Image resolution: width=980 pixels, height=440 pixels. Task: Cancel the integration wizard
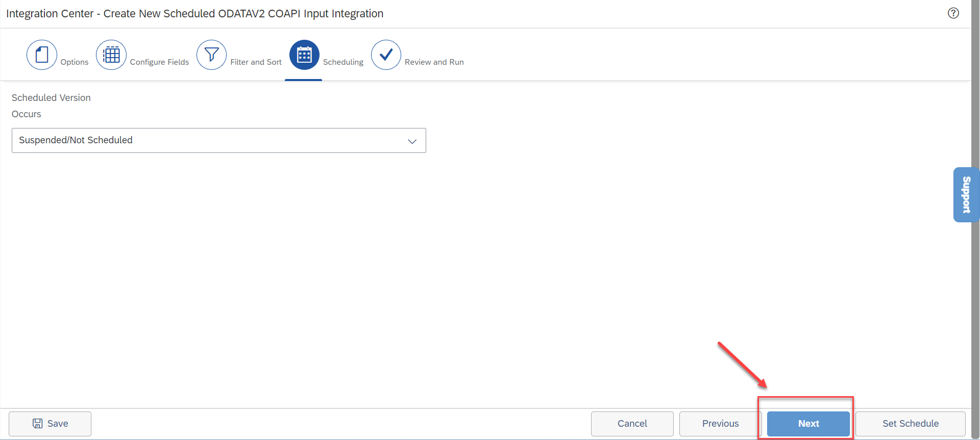(x=632, y=424)
